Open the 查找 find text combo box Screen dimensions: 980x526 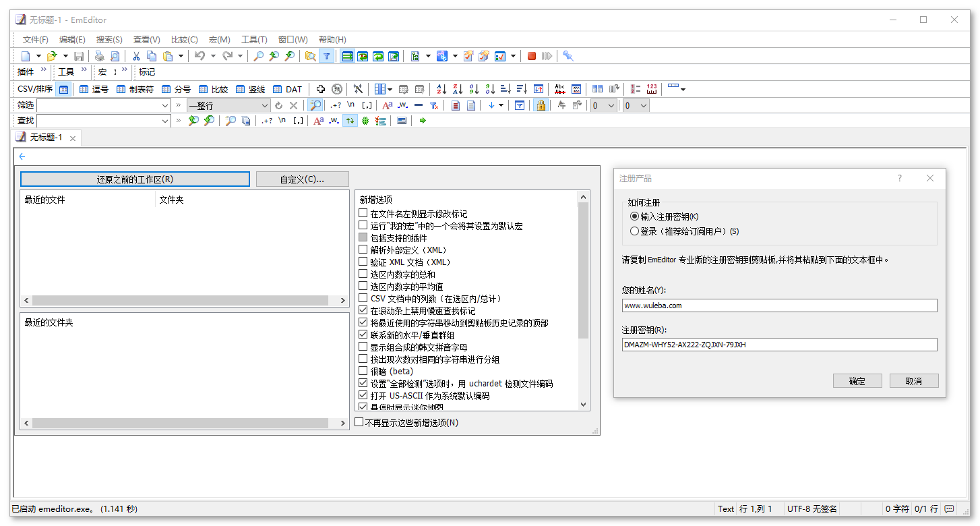(x=104, y=121)
